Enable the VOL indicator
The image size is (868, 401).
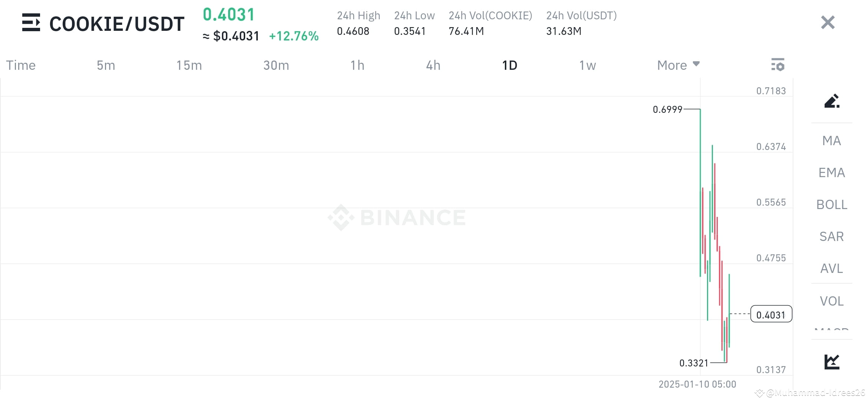[831, 301]
